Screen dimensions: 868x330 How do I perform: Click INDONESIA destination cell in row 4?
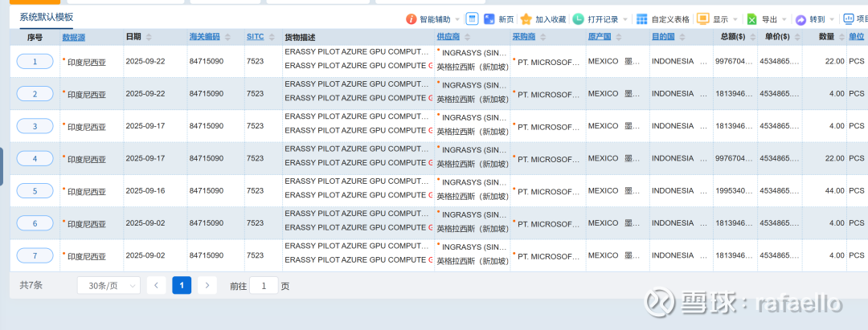tap(673, 158)
